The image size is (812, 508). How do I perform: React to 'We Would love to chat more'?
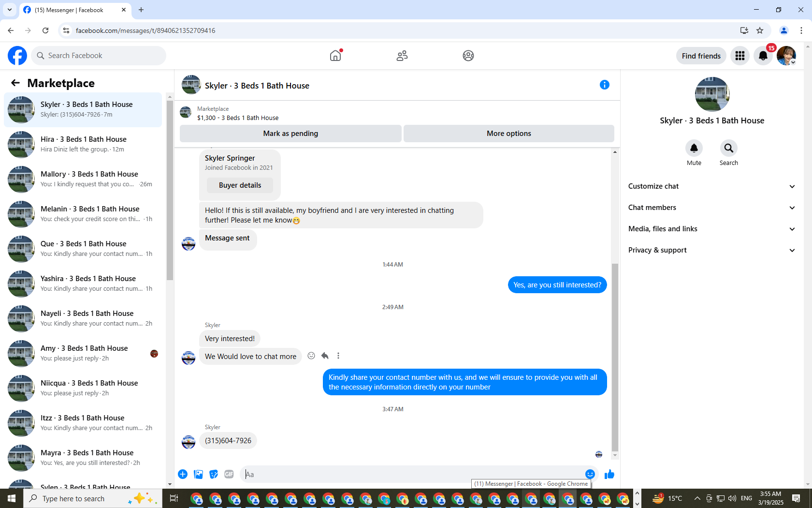point(311,356)
